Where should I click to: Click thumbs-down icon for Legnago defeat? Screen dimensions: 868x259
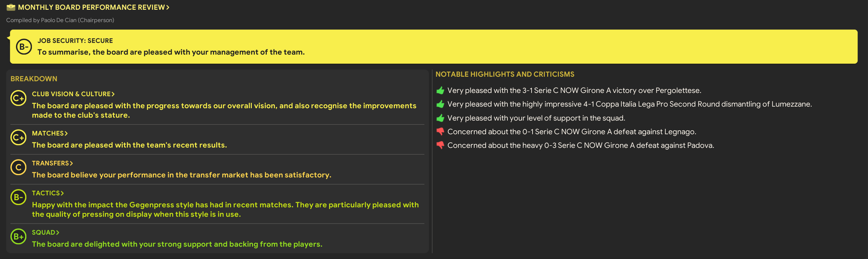click(440, 132)
